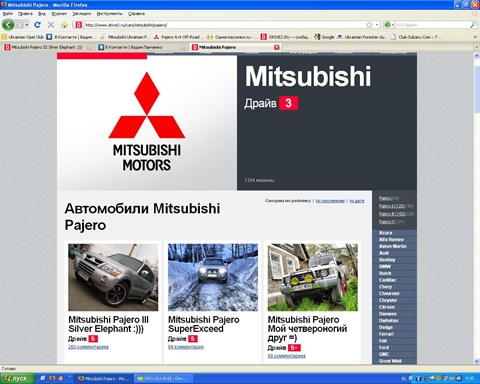The height and width of the screenshot is (384, 480).
Task: Open the Ukrainian Forester bookmark
Action: pyautogui.click(x=362, y=37)
